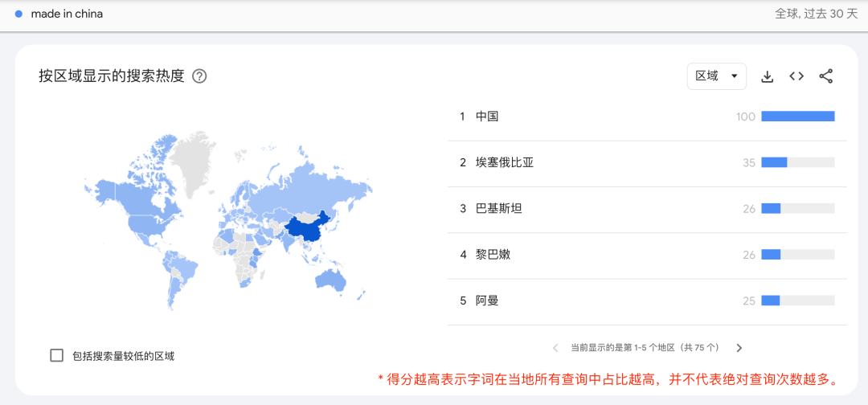
Task: Open the 巴基斯坦 region link
Action: [x=498, y=209]
